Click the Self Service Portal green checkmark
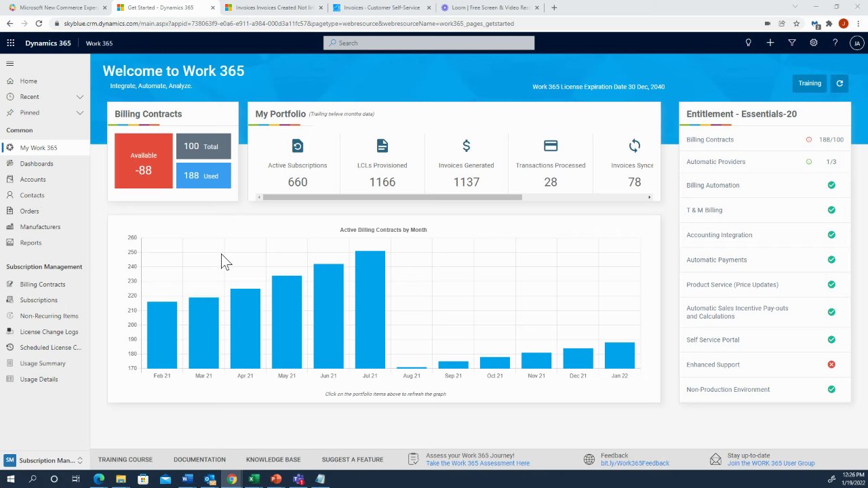This screenshot has height=488, width=868. pos(831,340)
